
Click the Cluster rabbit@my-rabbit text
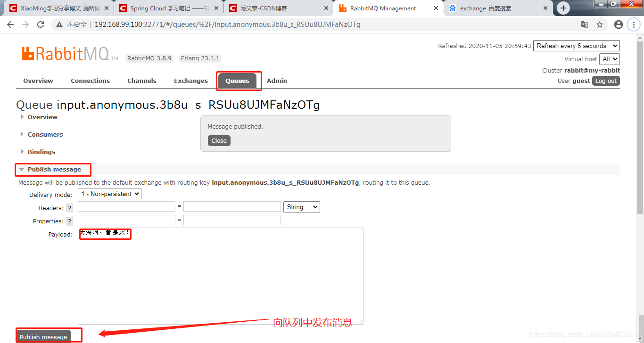581,70
